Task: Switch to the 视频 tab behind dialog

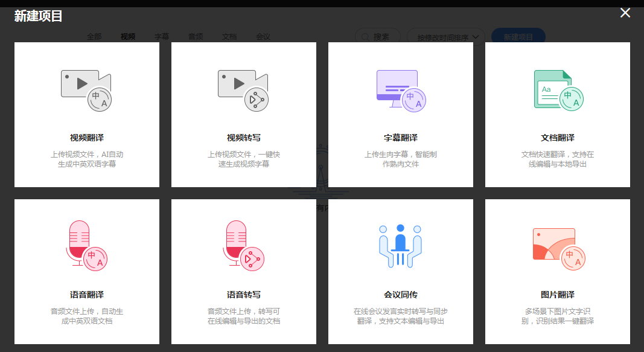Action: (128, 37)
